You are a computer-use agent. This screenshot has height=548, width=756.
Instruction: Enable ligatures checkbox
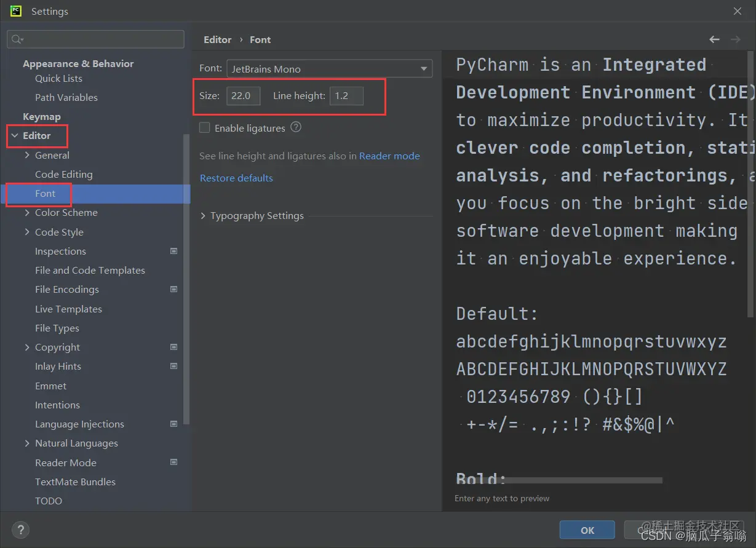point(205,128)
